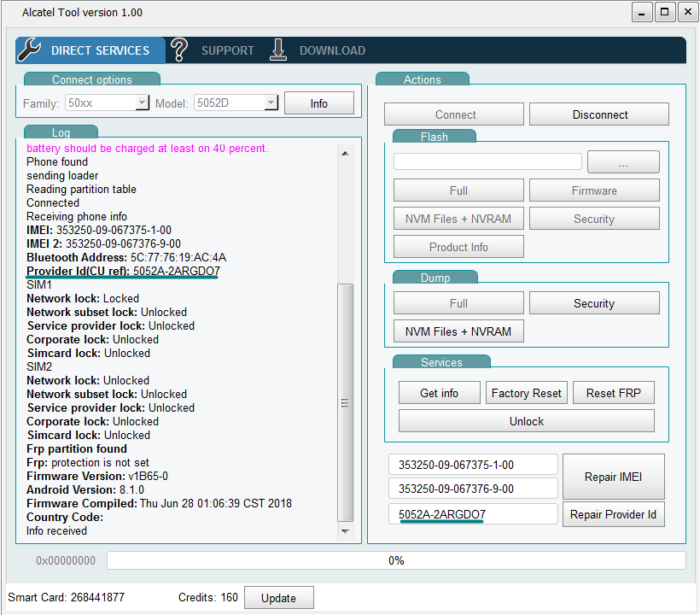Click the log scrollbar up arrow

point(345,153)
